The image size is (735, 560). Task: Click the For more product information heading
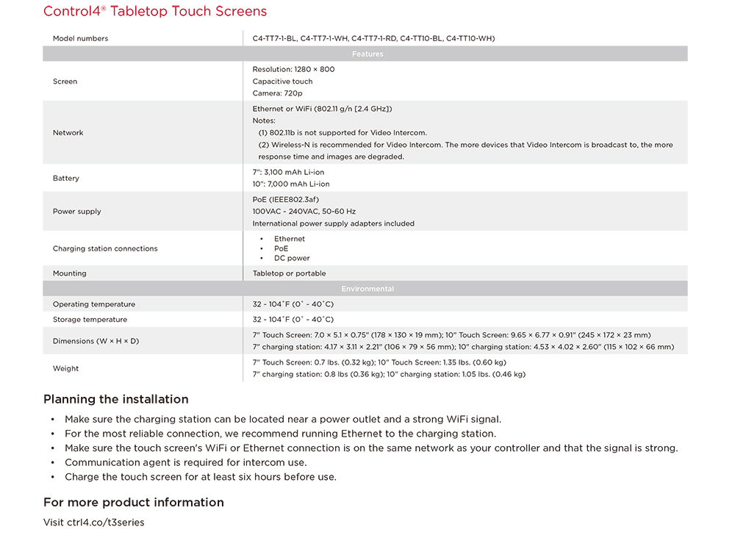click(x=134, y=503)
